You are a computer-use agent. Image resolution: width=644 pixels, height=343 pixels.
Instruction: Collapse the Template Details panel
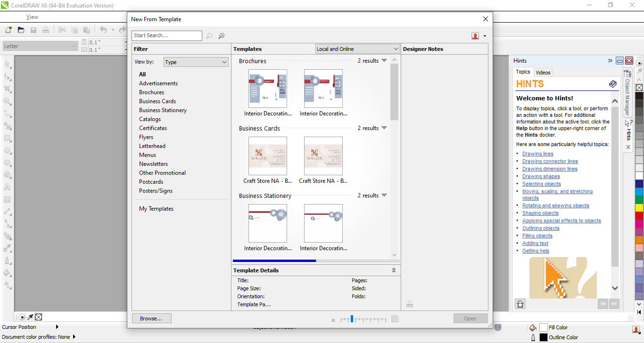pos(394,270)
